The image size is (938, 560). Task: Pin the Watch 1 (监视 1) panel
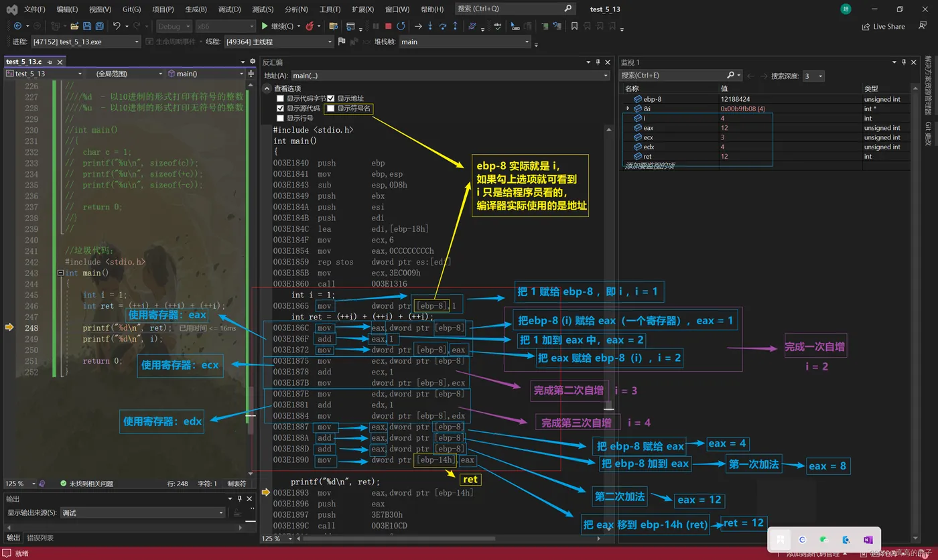904,62
